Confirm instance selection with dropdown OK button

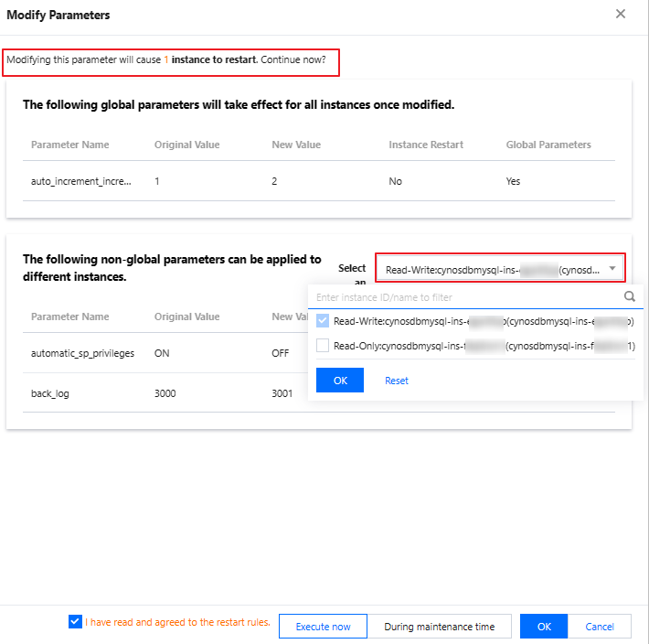coord(339,381)
